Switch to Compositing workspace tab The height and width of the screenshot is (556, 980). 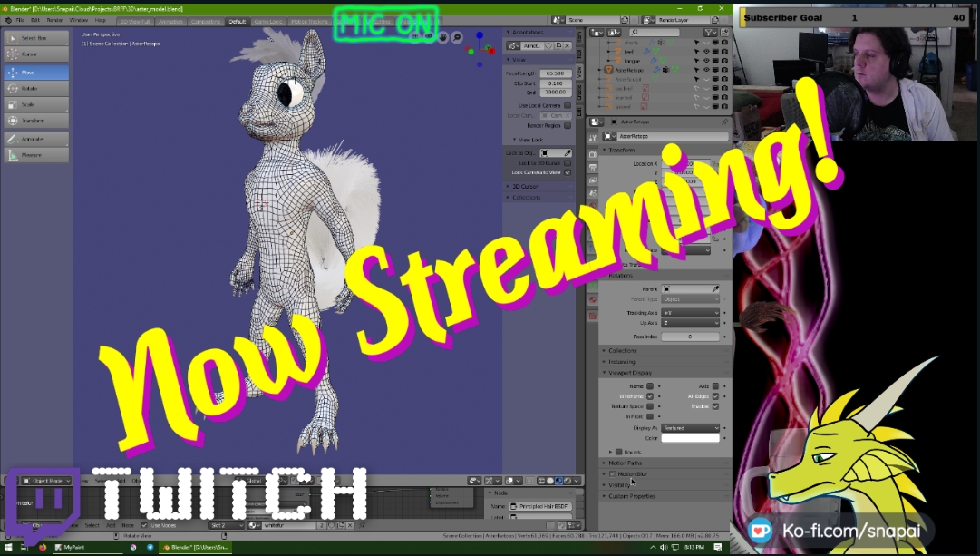(x=206, y=21)
